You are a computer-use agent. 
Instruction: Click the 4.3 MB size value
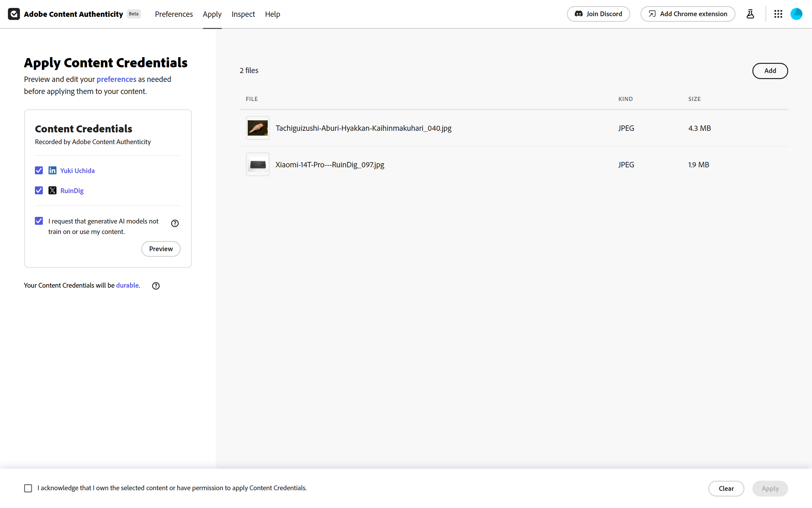700,128
